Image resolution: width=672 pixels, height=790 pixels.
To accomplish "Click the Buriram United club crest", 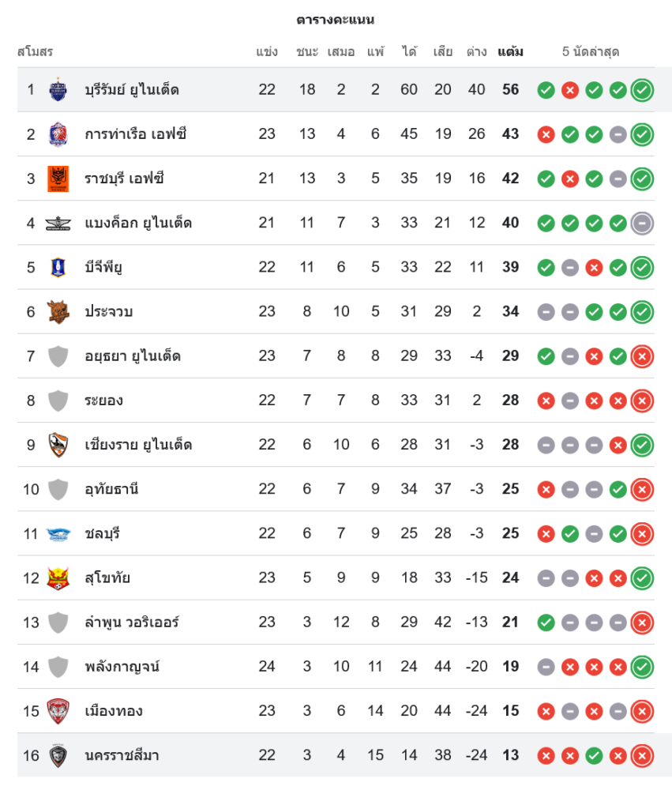I will [x=58, y=89].
